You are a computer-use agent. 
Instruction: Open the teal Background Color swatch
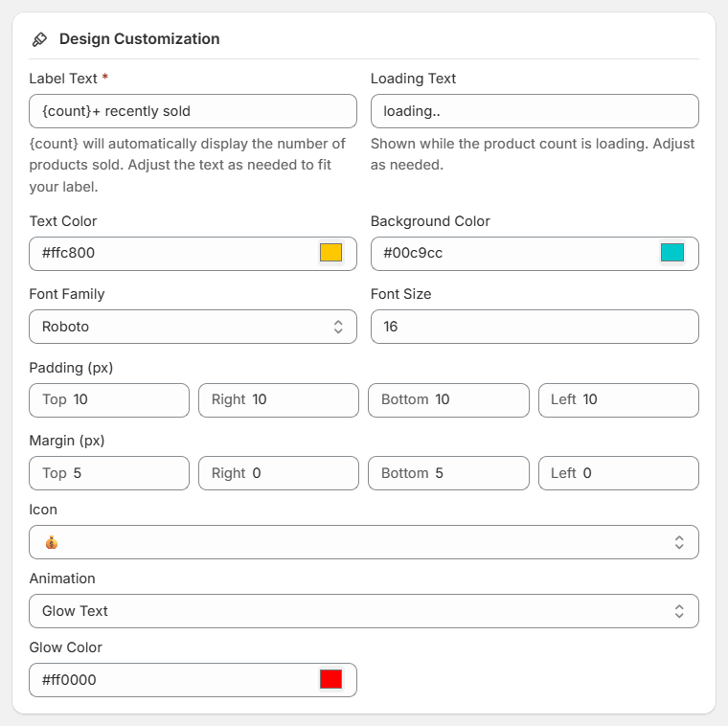pos(672,253)
